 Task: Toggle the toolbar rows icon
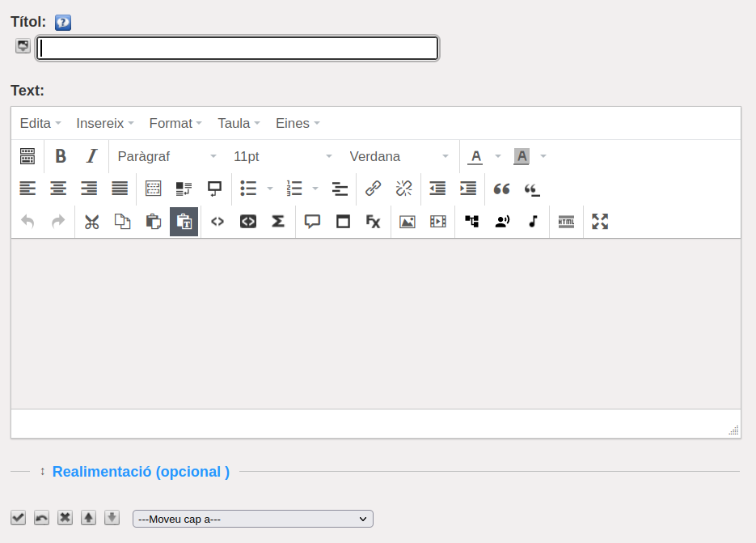point(27,156)
